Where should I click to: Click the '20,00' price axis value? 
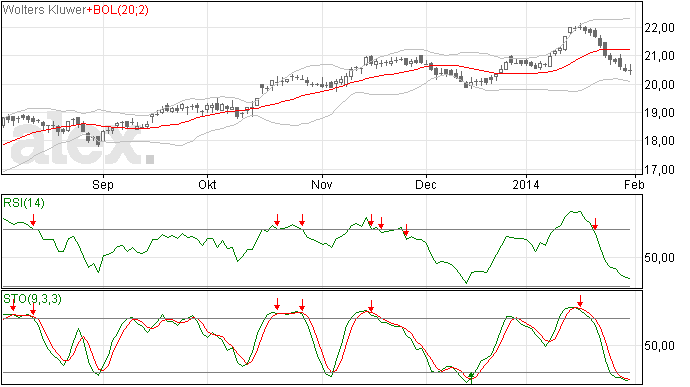659,85
